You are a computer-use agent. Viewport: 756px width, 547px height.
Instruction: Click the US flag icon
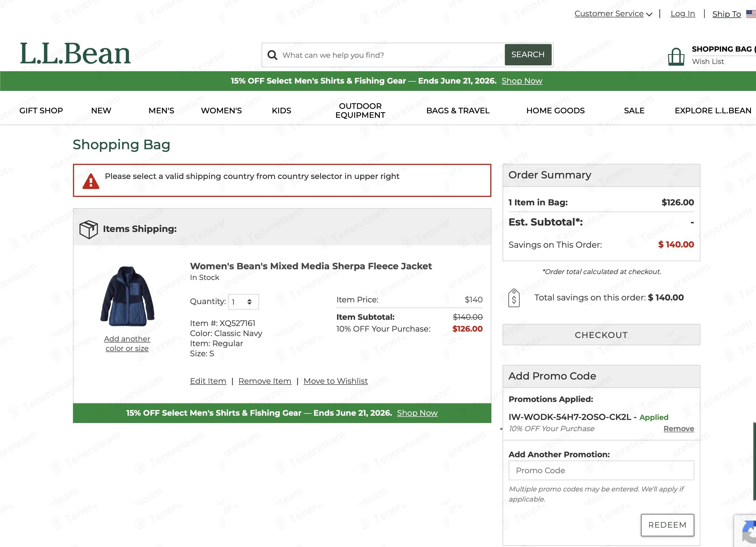(751, 14)
